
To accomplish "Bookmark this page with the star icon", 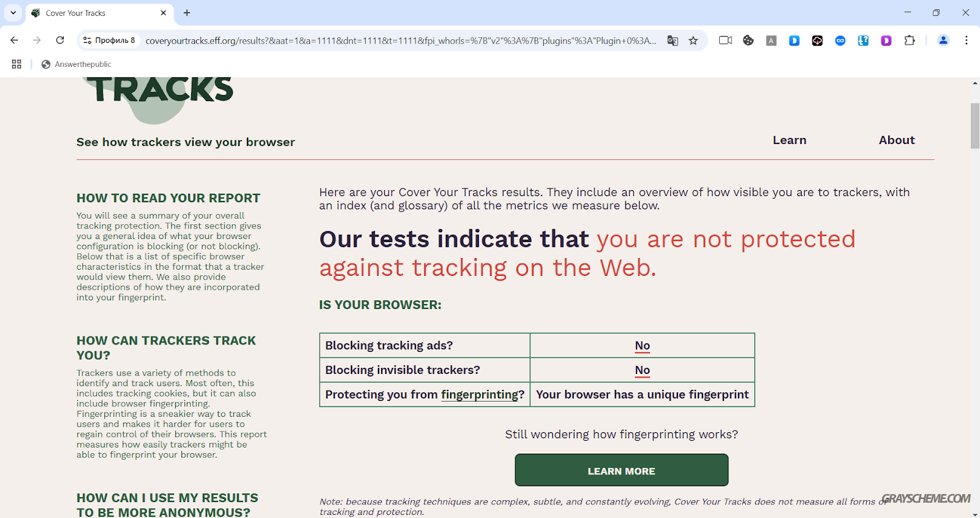I will tap(693, 40).
